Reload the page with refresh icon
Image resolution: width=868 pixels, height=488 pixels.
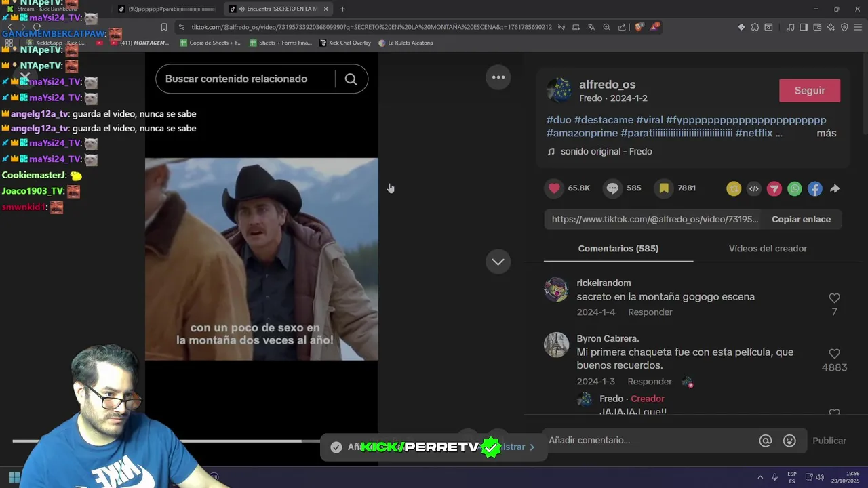pos(37,27)
